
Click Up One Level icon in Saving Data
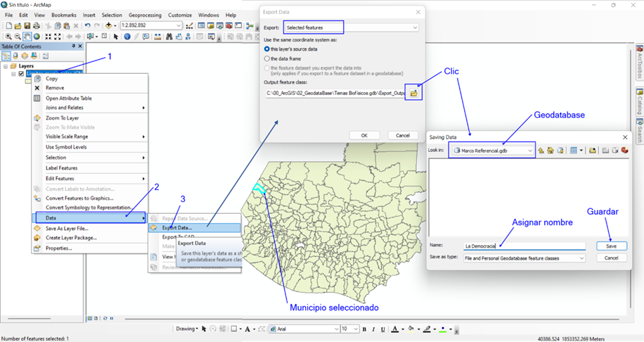click(541, 151)
